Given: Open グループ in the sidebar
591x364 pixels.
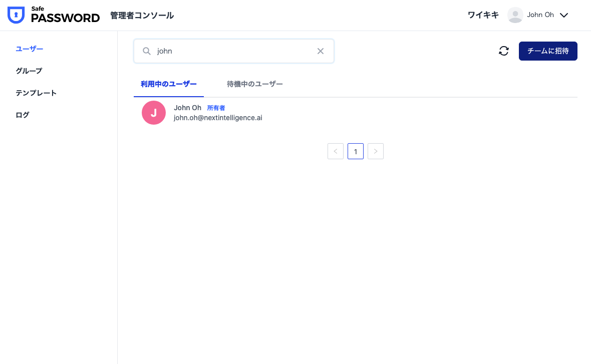Looking at the screenshot, I should click(29, 71).
